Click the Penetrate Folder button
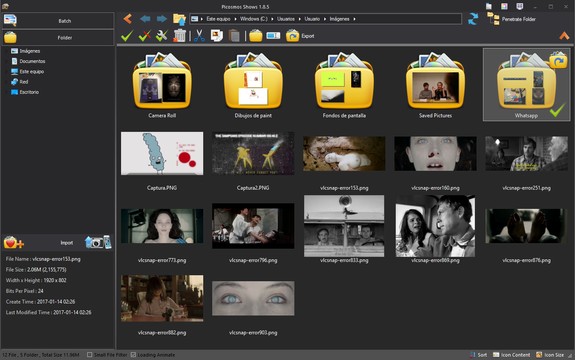 (512, 19)
